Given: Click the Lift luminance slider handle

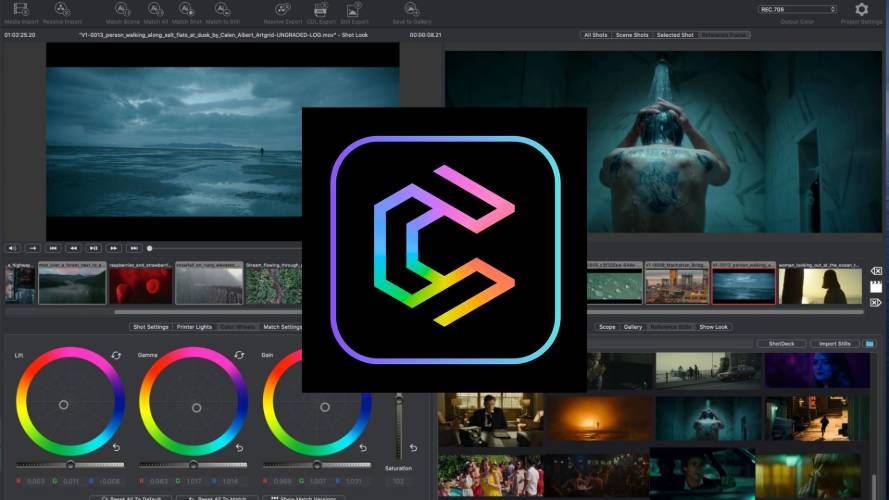Looking at the screenshot, I should coord(70,465).
